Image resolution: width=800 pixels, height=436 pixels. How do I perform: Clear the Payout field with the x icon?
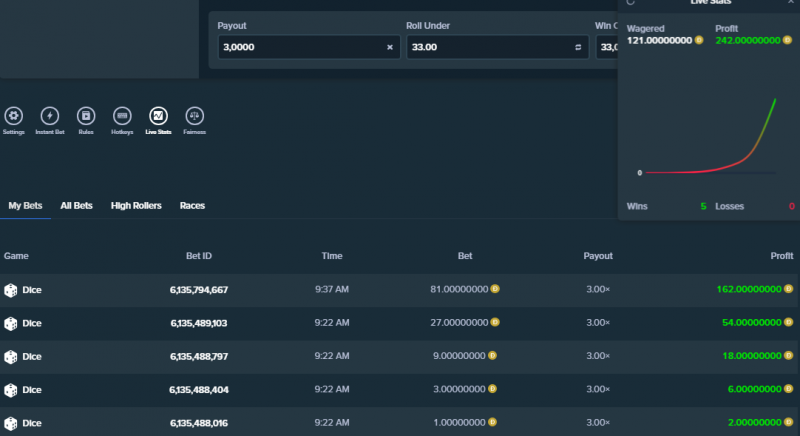pyautogui.click(x=390, y=47)
